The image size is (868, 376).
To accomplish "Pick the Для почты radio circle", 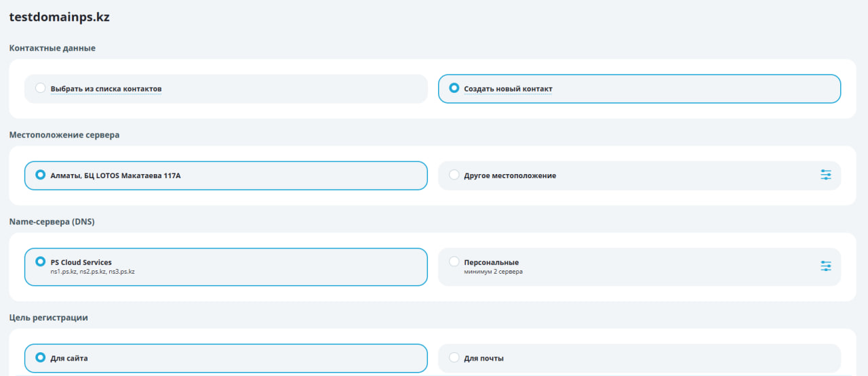I will [454, 357].
